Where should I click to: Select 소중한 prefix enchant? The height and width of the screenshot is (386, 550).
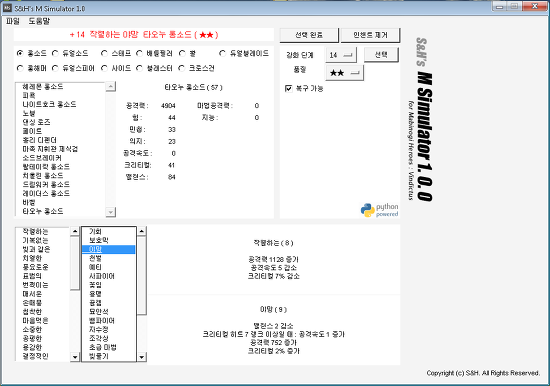tap(32, 329)
